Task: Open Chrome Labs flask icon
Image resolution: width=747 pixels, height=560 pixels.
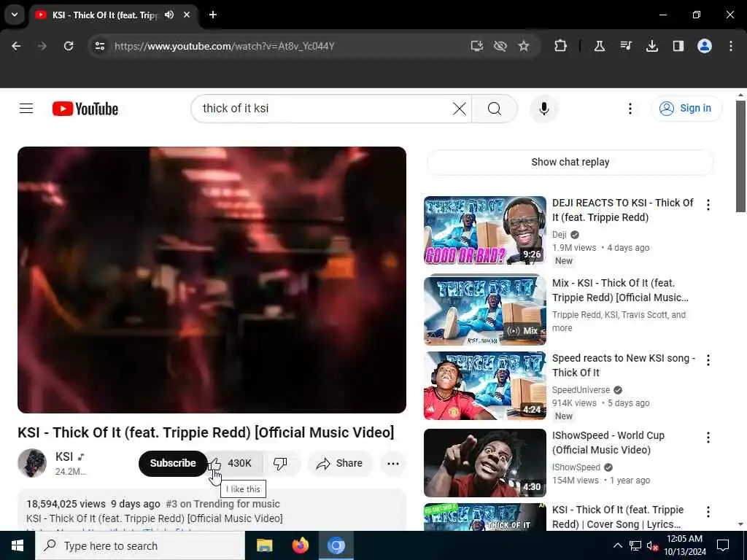Action: 600,46
